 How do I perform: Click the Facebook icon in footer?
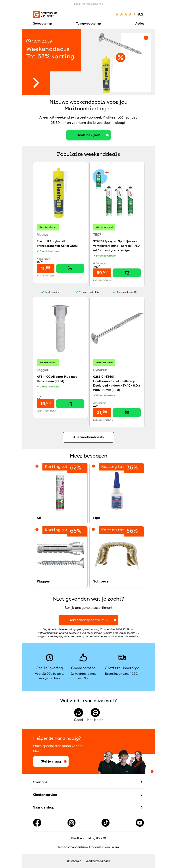pyautogui.click(x=37, y=822)
